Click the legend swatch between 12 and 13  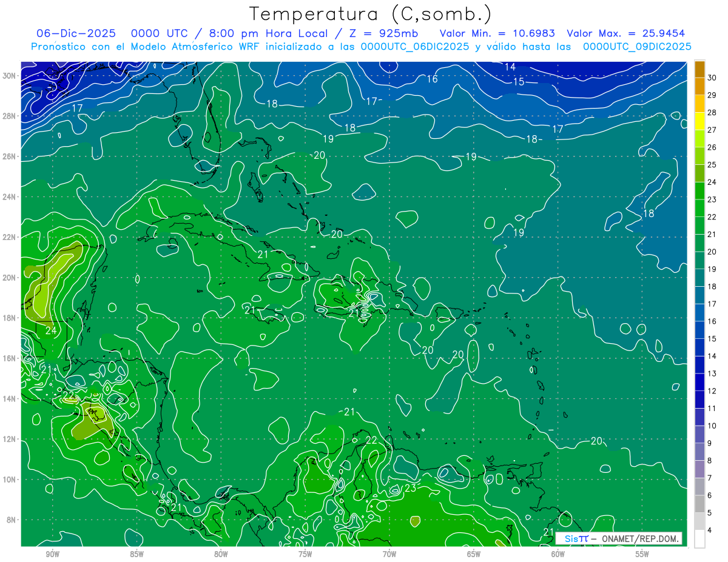[699, 383]
